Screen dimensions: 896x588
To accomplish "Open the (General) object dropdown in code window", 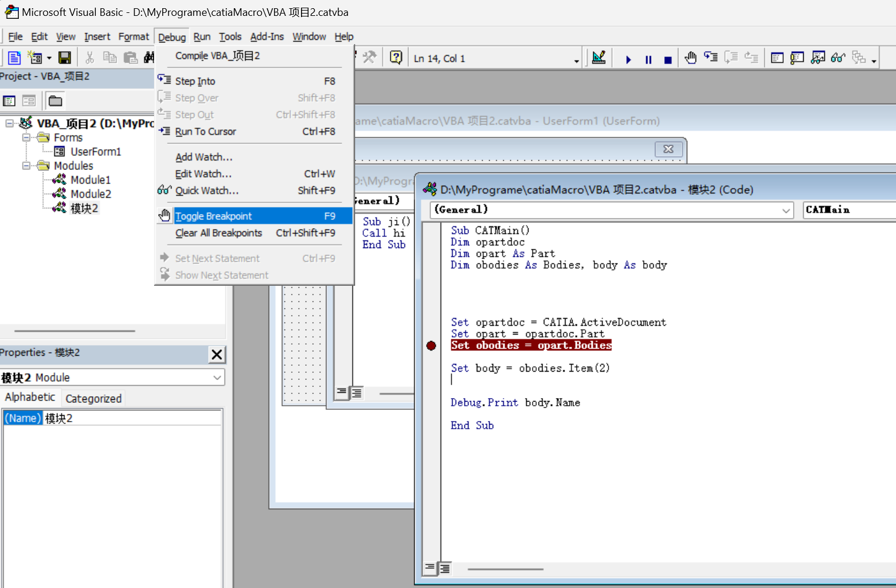I will [787, 210].
